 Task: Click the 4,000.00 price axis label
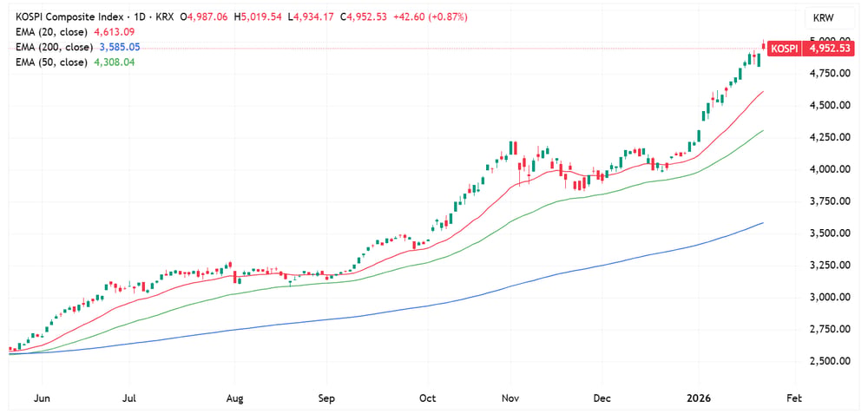tap(829, 169)
